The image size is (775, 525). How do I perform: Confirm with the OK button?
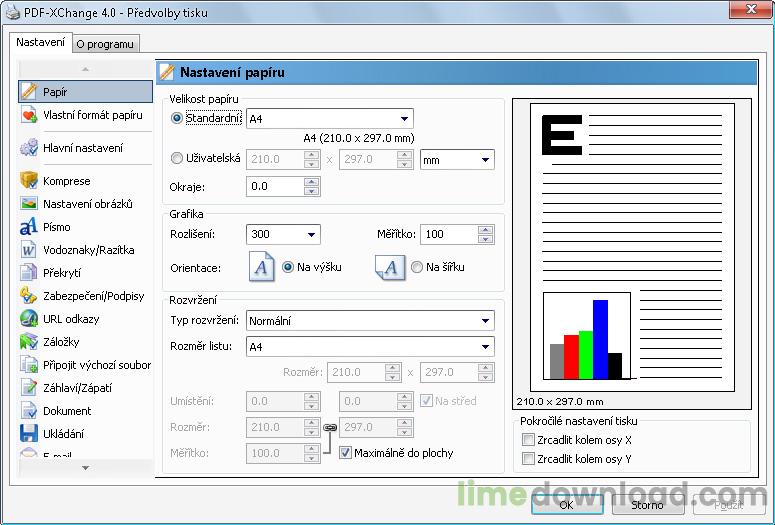[566, 505]
